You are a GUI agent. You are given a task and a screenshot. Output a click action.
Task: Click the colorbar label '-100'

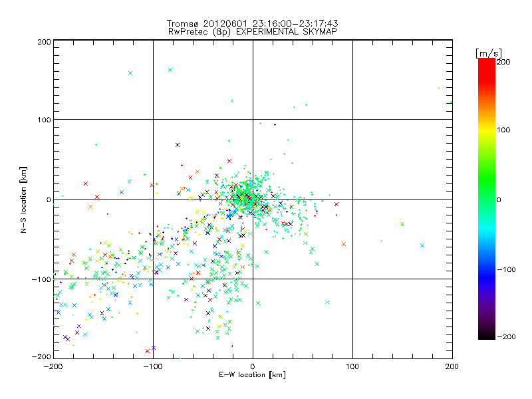point(506,269)
